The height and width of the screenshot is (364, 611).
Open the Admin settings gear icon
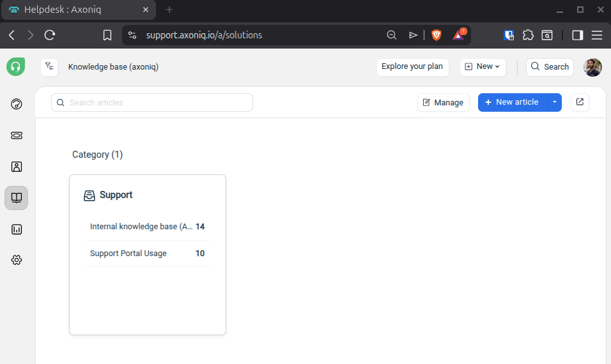tap(17, 260)
